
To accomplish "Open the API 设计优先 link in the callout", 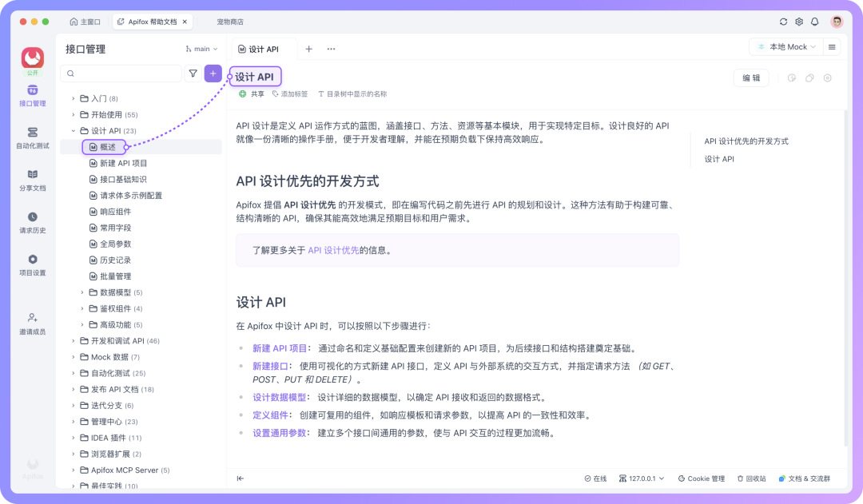I will [333, 250].
